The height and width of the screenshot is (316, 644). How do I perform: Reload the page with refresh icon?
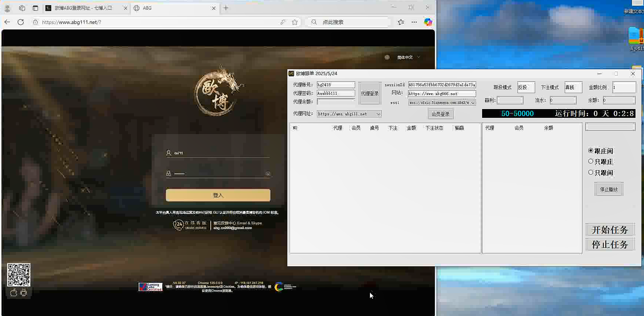coord(21,22)
